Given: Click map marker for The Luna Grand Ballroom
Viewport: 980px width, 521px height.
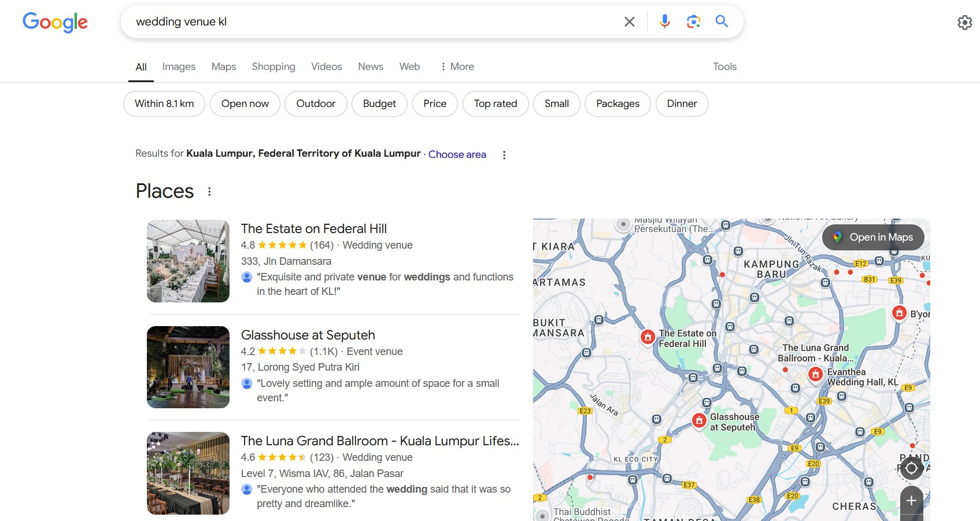Looking at the screenshot, I should point(815,374).
